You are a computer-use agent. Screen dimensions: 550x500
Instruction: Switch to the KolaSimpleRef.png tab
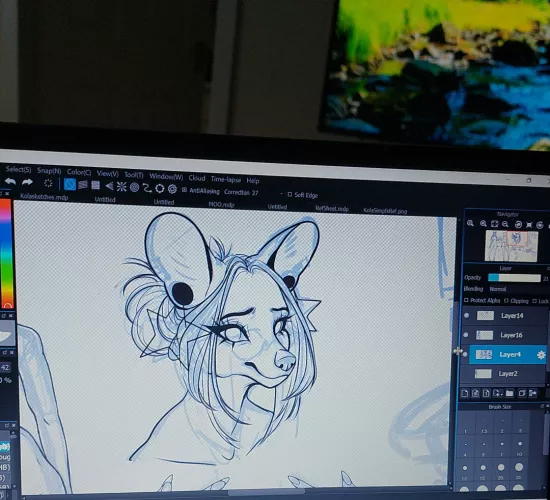click(x=385, y=211)
